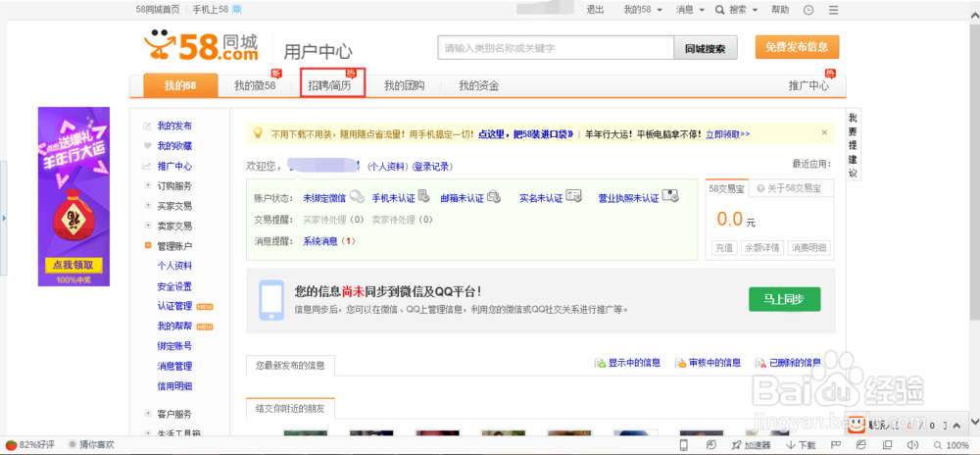
Task: Open the 消息 dropdown in top bar
Action: (690, 10)
